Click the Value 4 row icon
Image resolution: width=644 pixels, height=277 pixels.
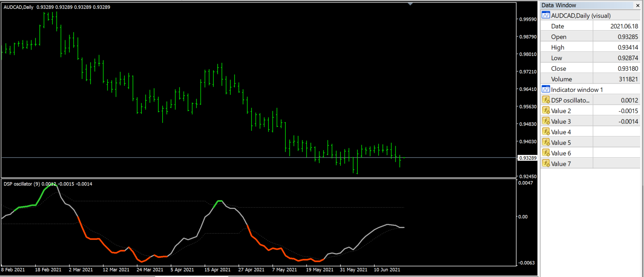click(546, 132)
